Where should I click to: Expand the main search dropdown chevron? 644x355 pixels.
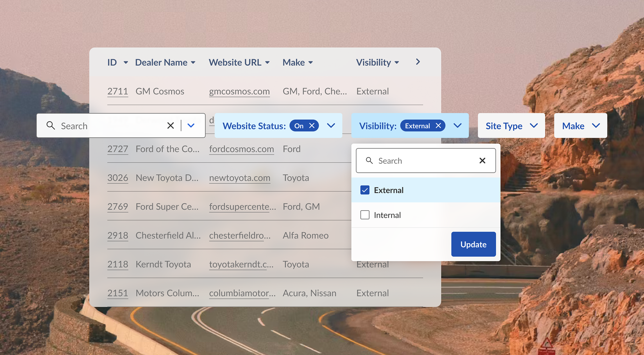click(191, 125)
